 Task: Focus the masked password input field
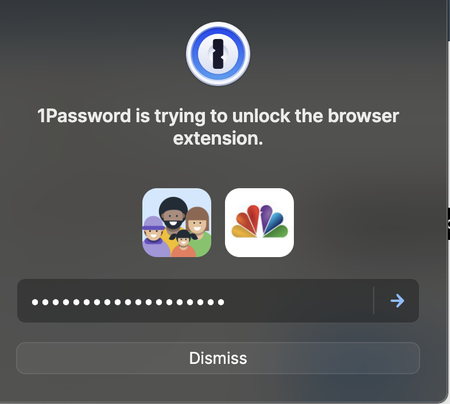(195, 301)
